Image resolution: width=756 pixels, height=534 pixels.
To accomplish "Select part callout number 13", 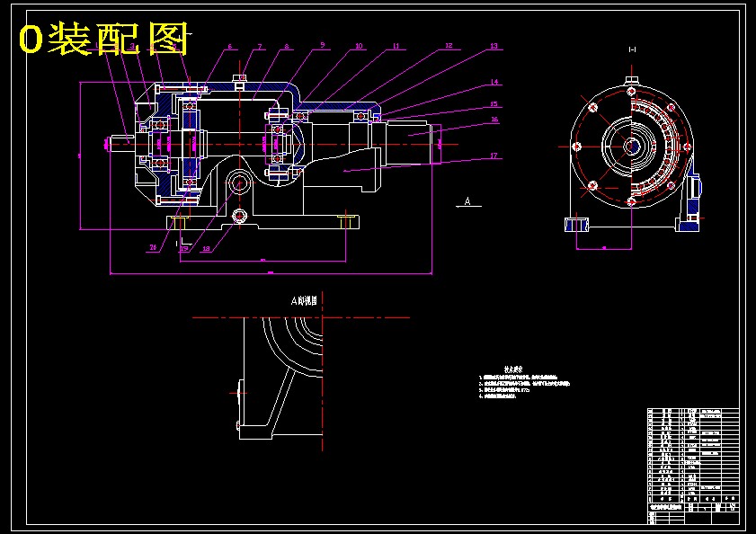I will point(494,47).
